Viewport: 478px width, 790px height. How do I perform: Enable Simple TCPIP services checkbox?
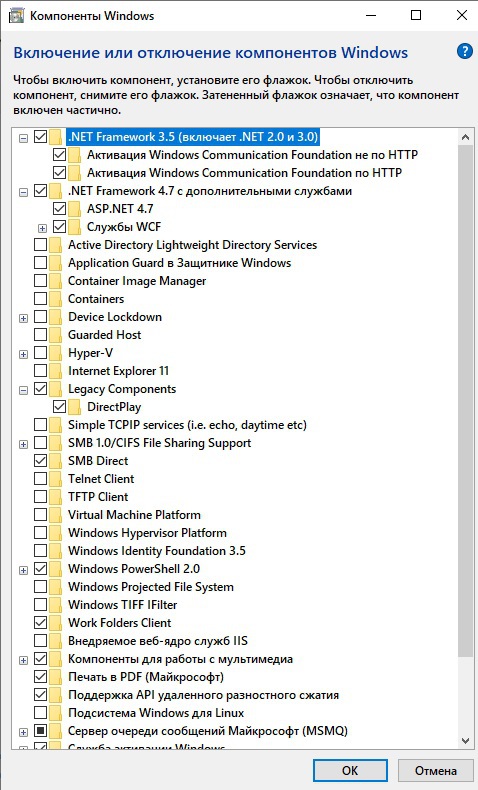click(x=40, y=425)
